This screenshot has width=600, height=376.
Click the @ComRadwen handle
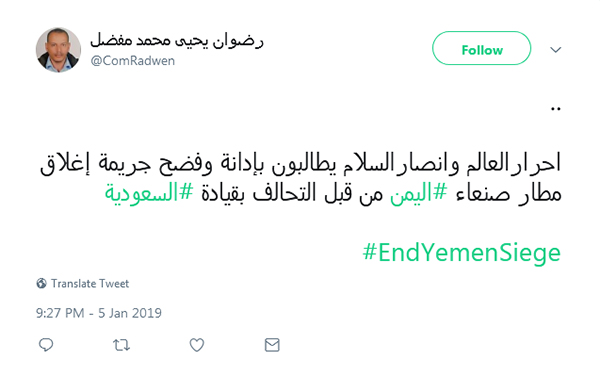coord(133,60)
